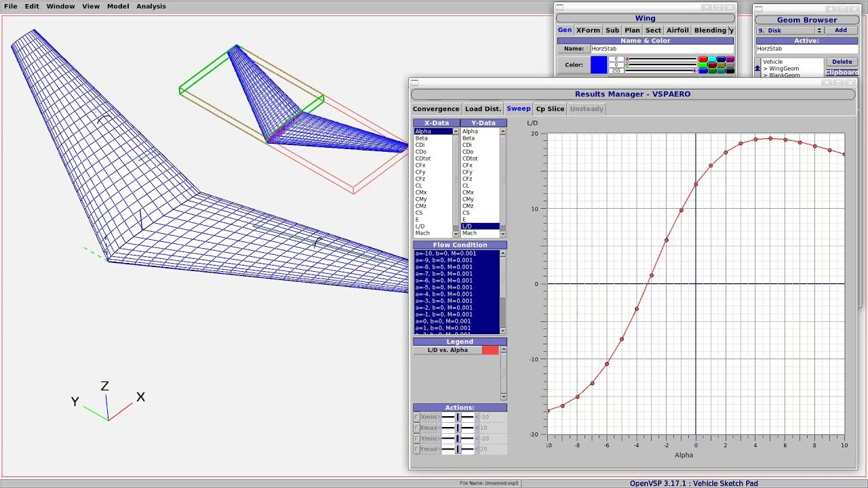Open the Edit menu
The image size is (868, 488).
click(x=32, y=6)
